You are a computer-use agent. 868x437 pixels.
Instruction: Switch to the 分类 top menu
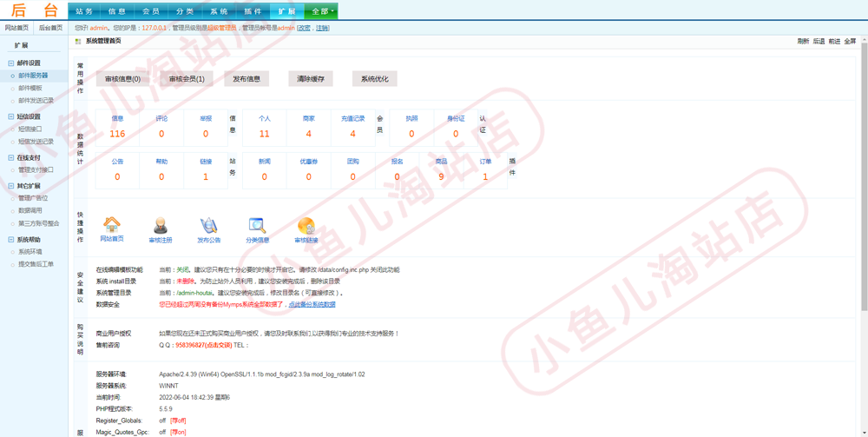point(186,11)
